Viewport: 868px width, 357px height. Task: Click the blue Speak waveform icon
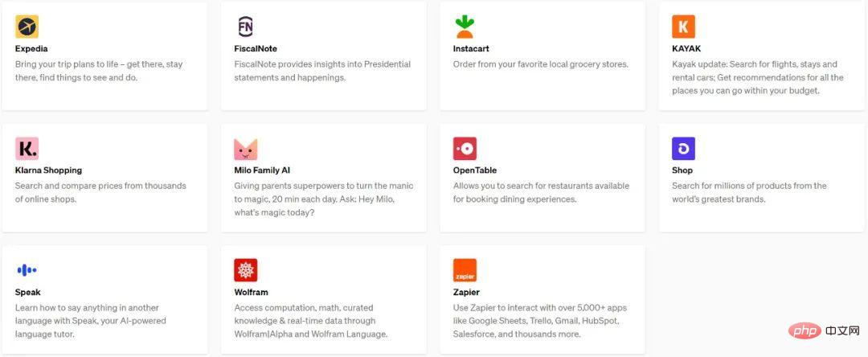coord(27,270)
